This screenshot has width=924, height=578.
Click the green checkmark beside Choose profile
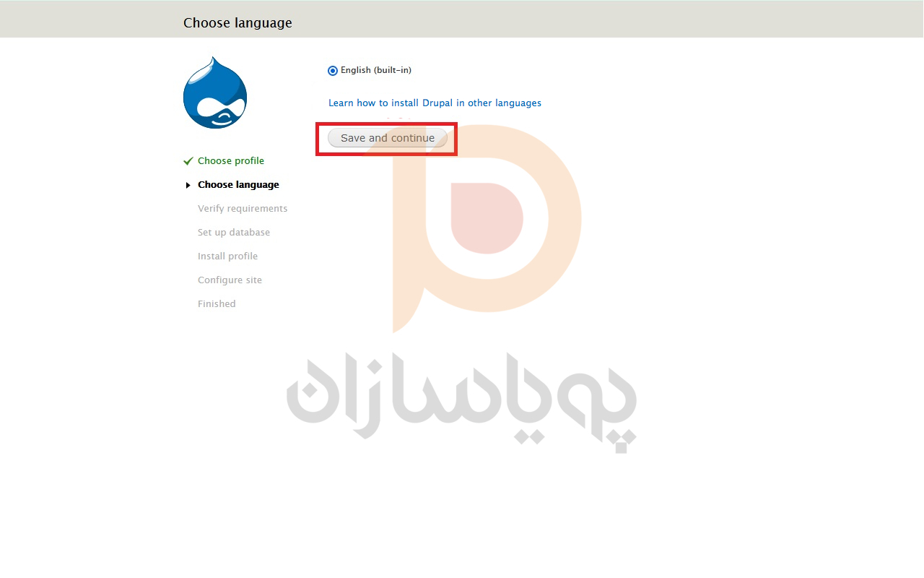[188, 161]
